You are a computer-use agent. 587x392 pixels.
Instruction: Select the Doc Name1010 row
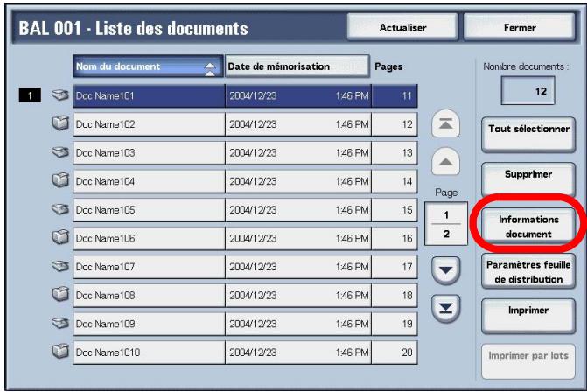245,353
